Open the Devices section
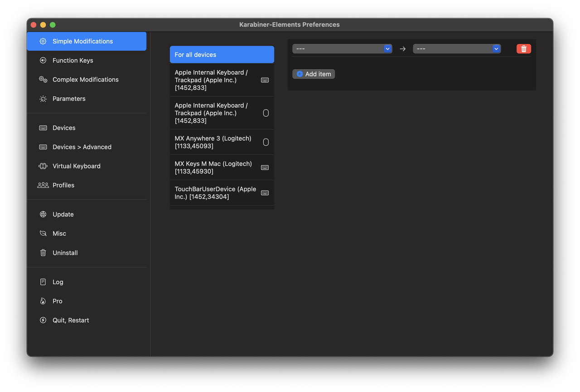 (x=87, y=128)
